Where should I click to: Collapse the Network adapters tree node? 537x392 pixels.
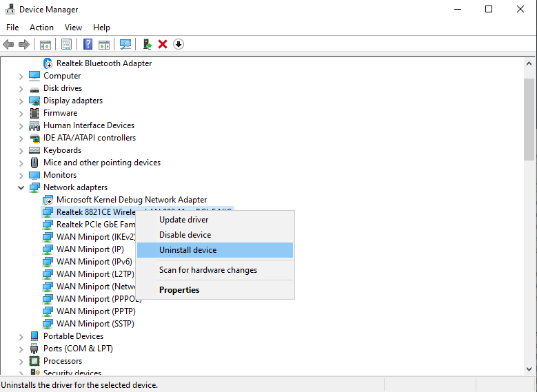pyautogui.click(x=21, y=187)
